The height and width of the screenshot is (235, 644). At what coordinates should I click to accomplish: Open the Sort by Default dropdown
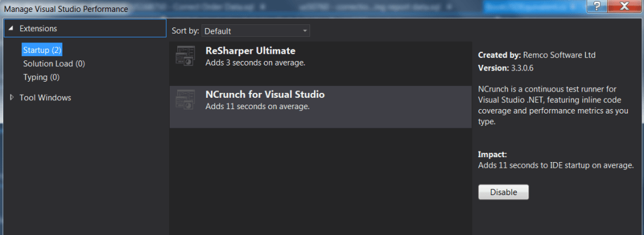255,31
